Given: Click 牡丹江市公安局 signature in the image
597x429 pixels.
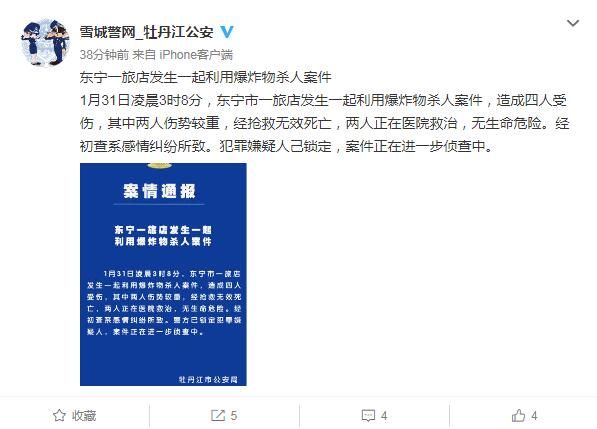Looking at the screenshot, I should tap(208, 380).
